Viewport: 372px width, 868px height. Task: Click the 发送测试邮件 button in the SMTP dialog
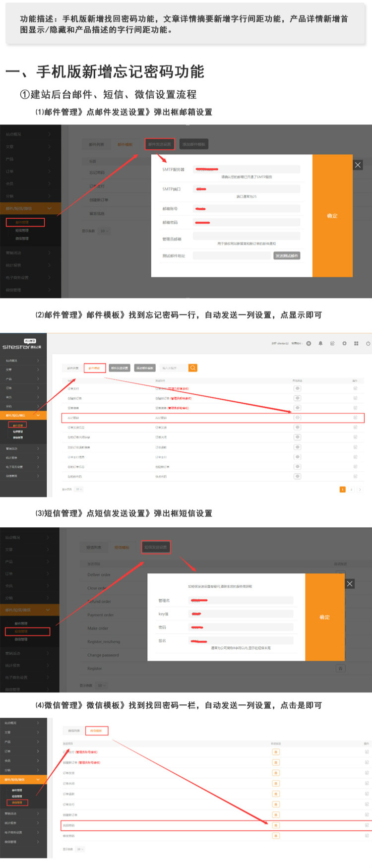pos(287,256)
